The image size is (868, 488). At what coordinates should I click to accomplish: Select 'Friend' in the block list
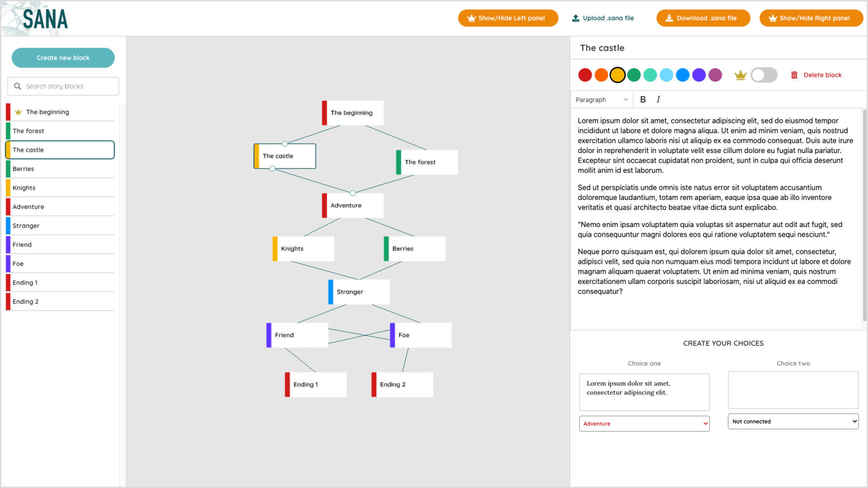click(x=60, y=245)
